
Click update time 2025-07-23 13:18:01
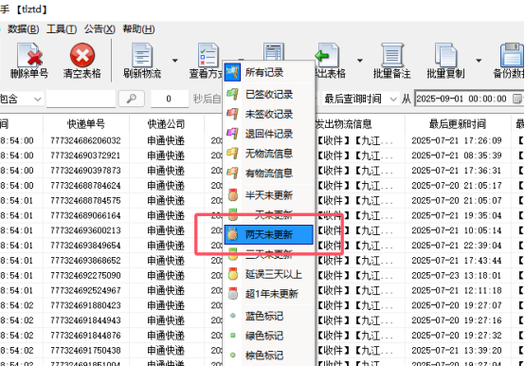tap(457, 275)
